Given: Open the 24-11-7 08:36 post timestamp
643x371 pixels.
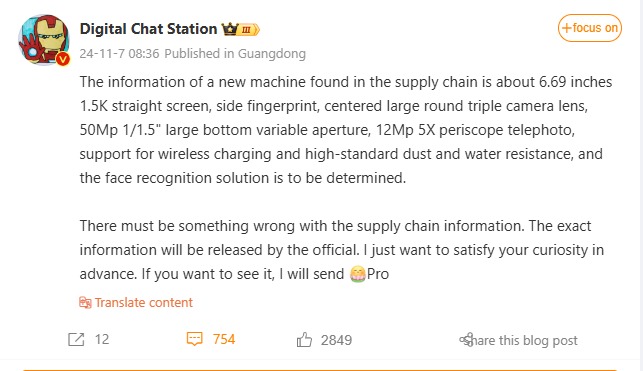Looking at the screenshot, I should pyautogui.click(x=119, y=54).
